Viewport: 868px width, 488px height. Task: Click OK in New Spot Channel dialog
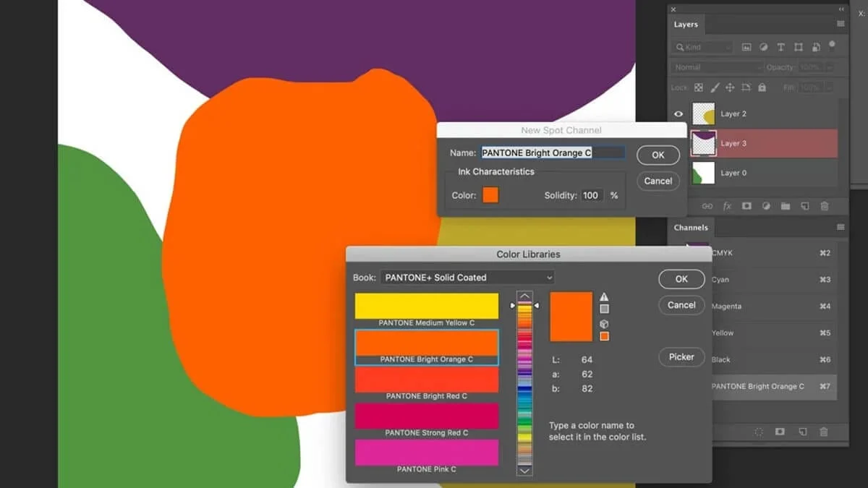pyautogui.click(x=658, y=155)
